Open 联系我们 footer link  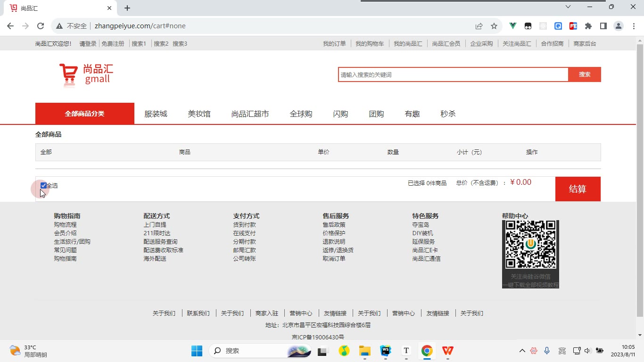tap(198, 313)
